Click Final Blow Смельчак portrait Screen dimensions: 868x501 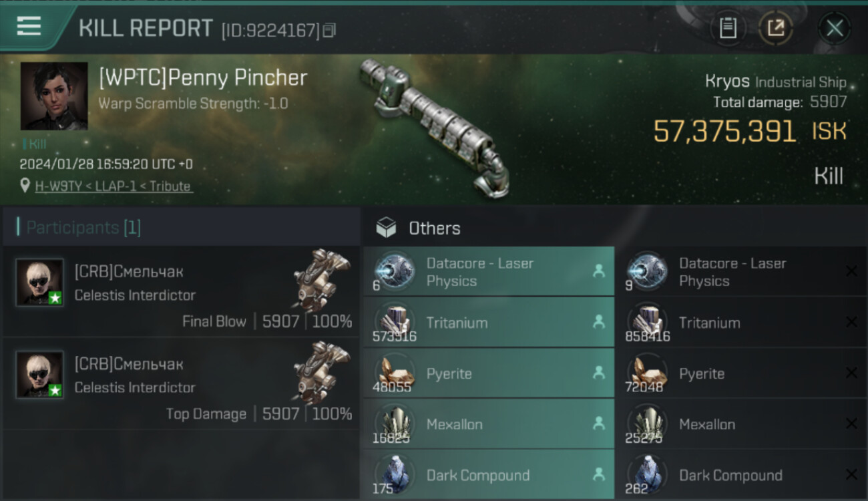tap(40, 282)
